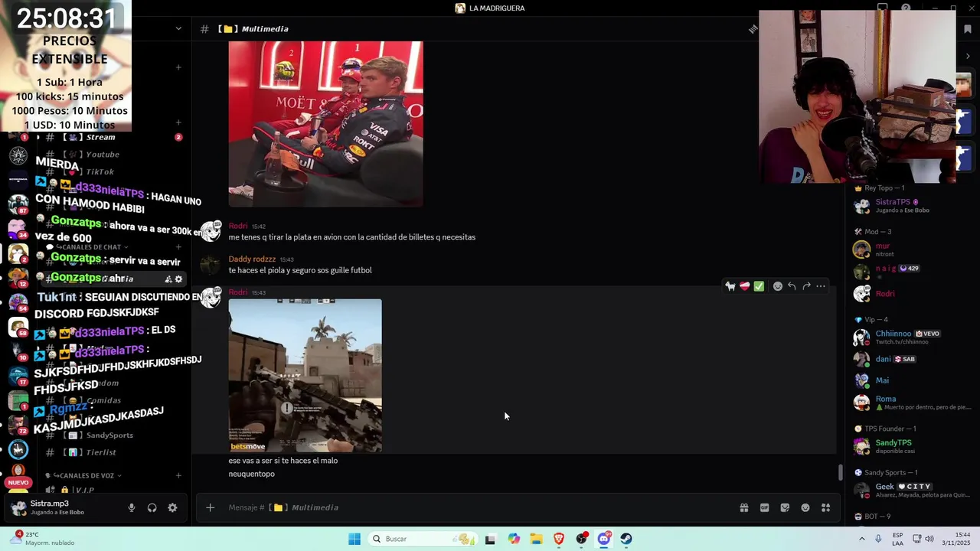Click the username Daddy rodzzz in chat
This screenshot has height=551, width=980.
[x=252, y=259]
